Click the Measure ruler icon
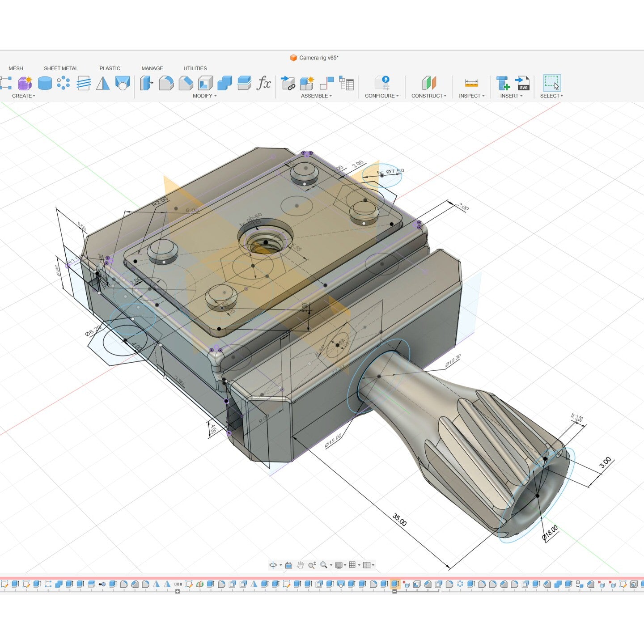 tap(471, 83)
